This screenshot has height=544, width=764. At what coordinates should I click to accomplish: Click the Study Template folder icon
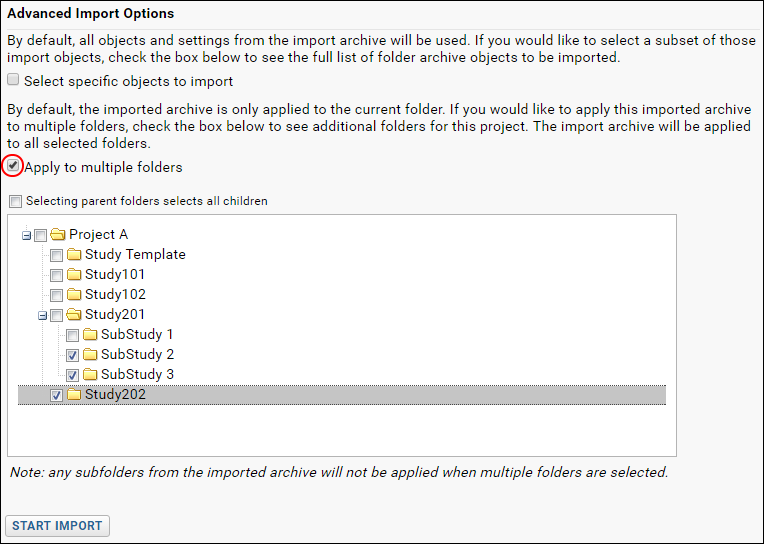coord(74,254)
